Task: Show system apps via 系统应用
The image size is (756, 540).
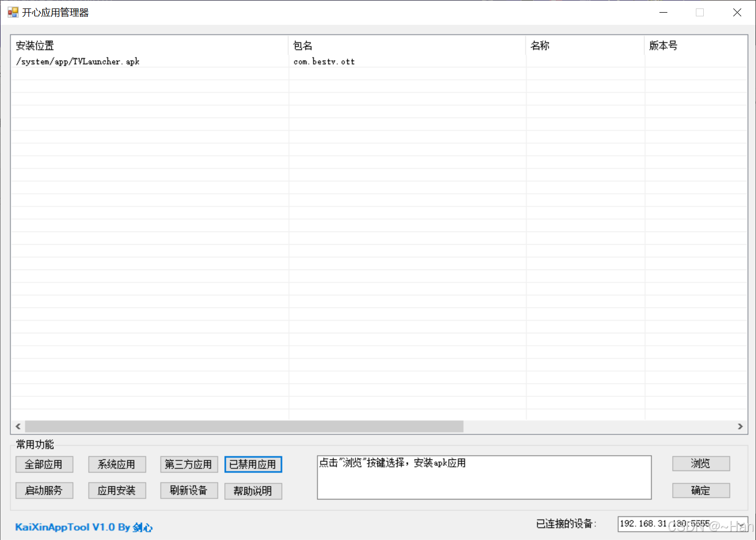Action: click(x=117, y=464)
